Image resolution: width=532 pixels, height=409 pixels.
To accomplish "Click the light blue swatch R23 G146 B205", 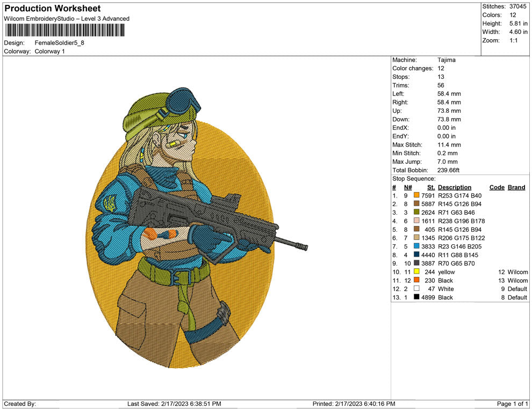I will (x=416, y=246).
